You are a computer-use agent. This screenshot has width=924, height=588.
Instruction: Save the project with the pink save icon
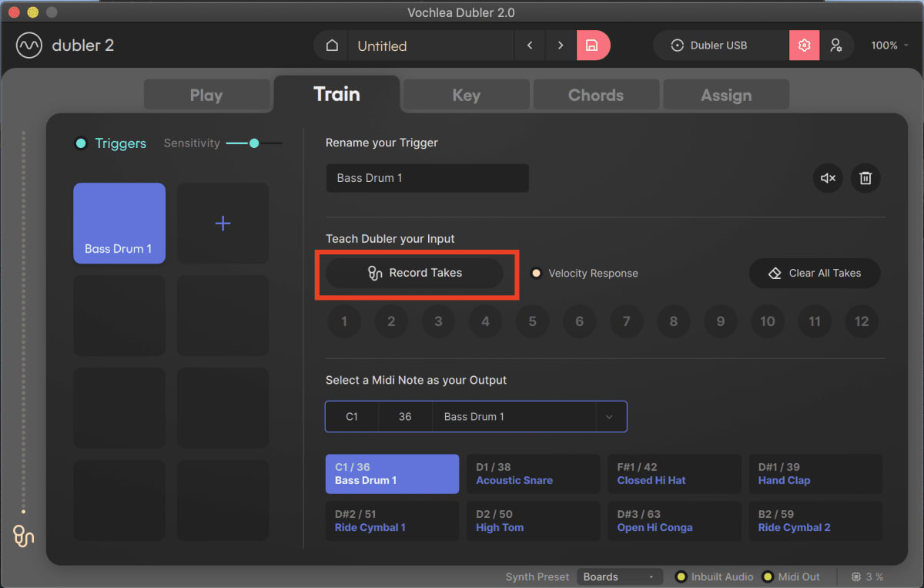[x=593, y=45]
